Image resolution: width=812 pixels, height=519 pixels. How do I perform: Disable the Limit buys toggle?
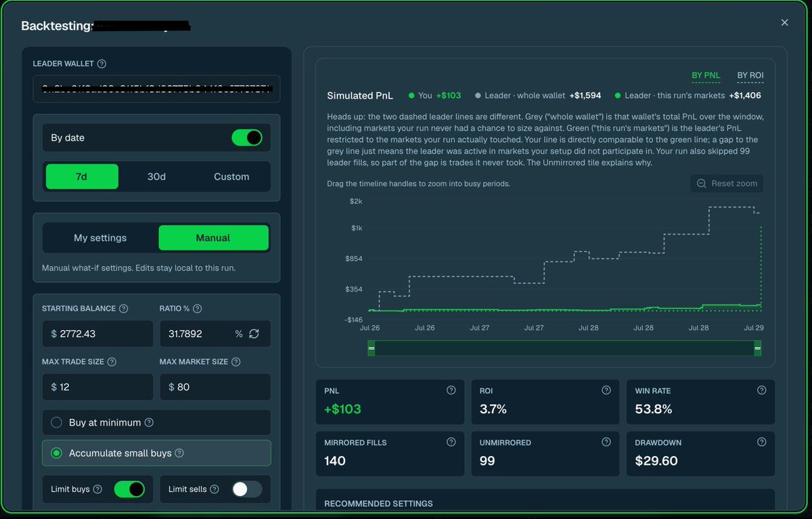[129, 489]
